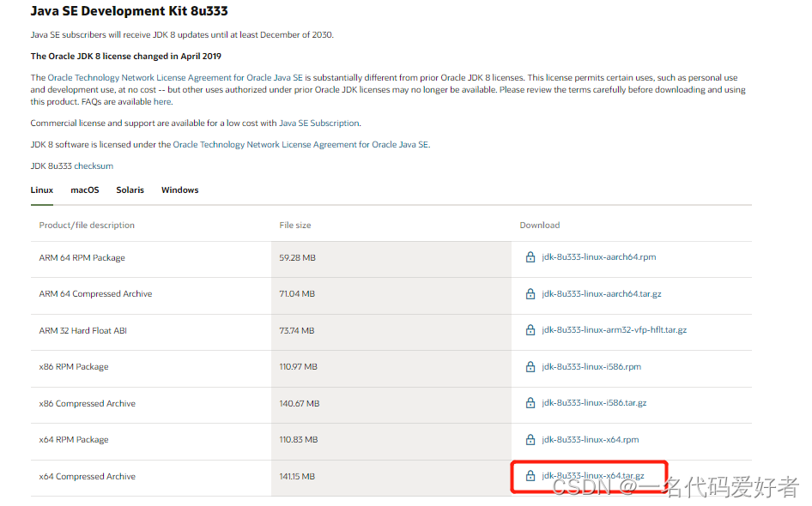Image resolution: width=812 pixels, height=506 pixels.
Task: Click lock icon beside jdk-8u333-linux-arm32-vfp-hflt.tar.gz
Action: (x=530, y=330)
